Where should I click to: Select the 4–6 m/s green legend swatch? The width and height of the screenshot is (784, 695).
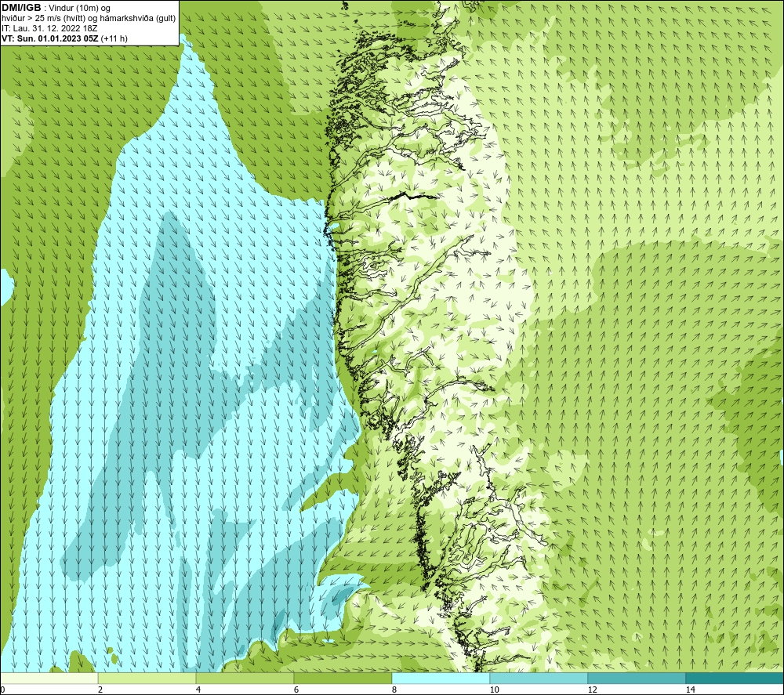(245, 679)
